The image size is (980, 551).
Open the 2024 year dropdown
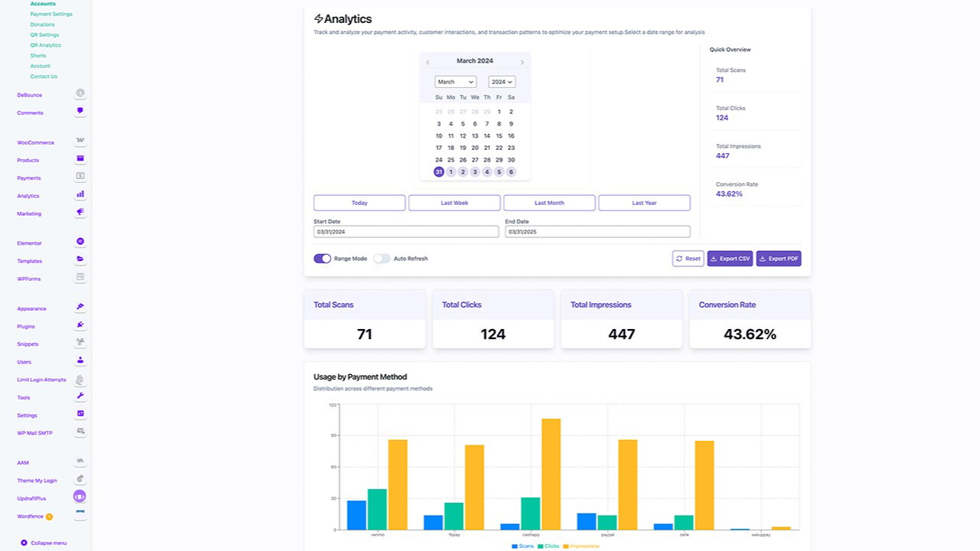[x=501, y=82]
